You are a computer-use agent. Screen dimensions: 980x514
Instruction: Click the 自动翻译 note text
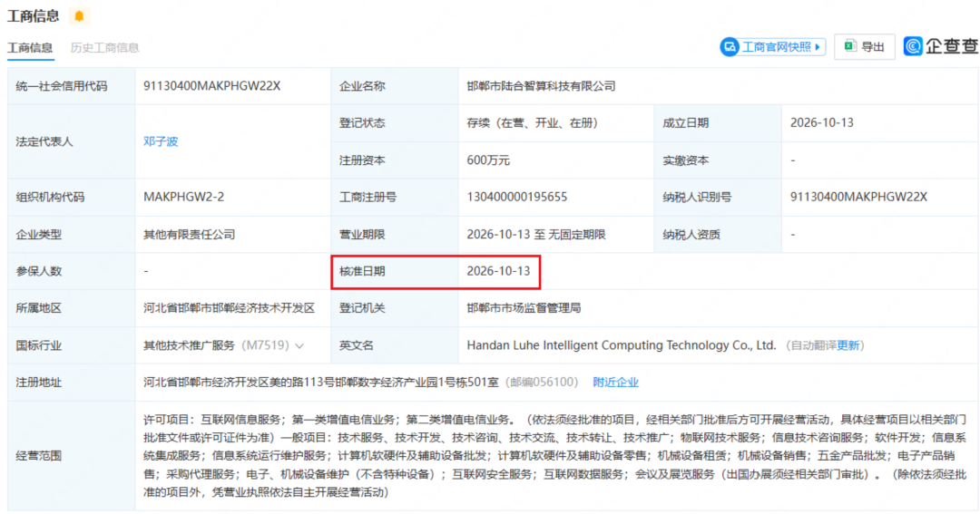pos(814,345)
